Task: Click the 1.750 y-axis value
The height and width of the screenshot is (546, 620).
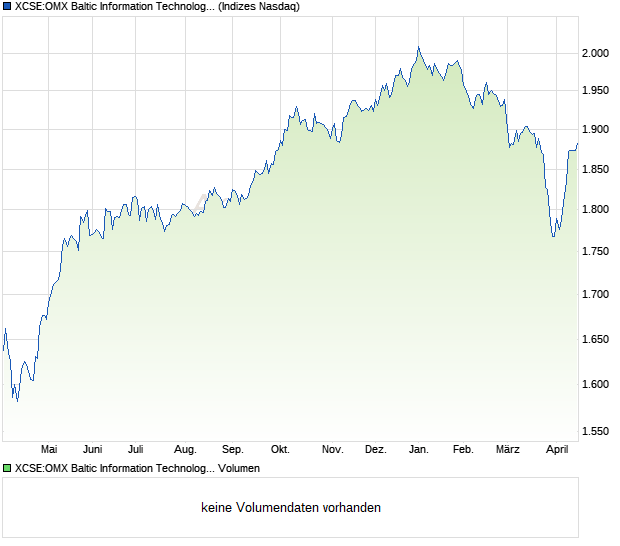Action: (x=595, y=251)
